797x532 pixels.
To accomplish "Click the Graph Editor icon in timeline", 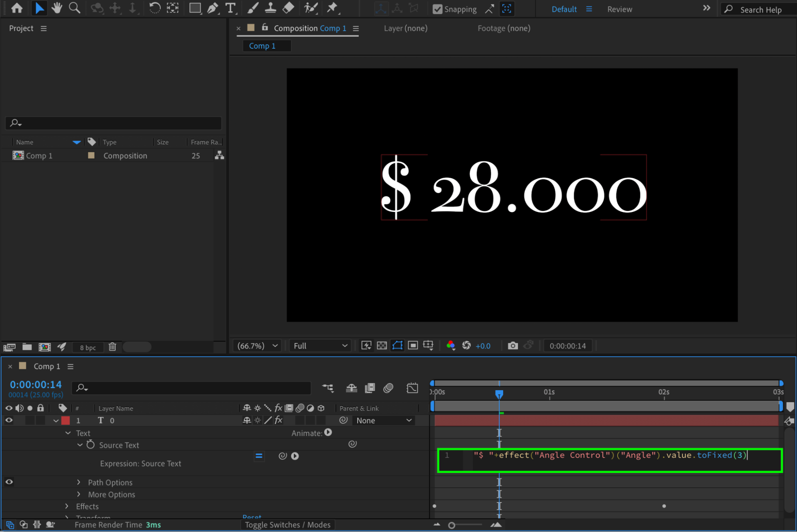I will coord(412,388).
